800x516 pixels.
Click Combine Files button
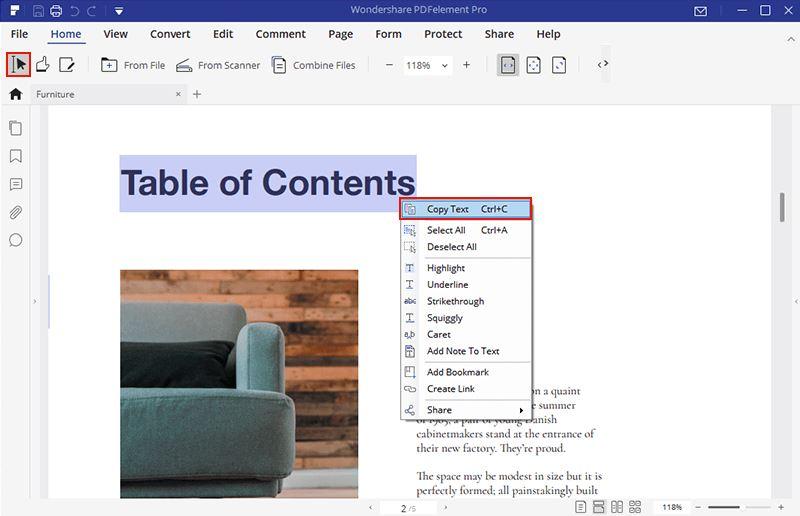point(313,65)
